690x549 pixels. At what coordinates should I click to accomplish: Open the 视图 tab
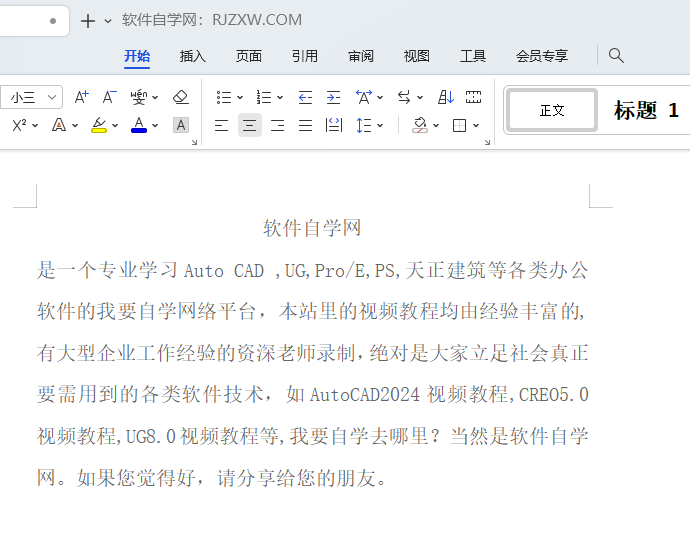[417, 56]
